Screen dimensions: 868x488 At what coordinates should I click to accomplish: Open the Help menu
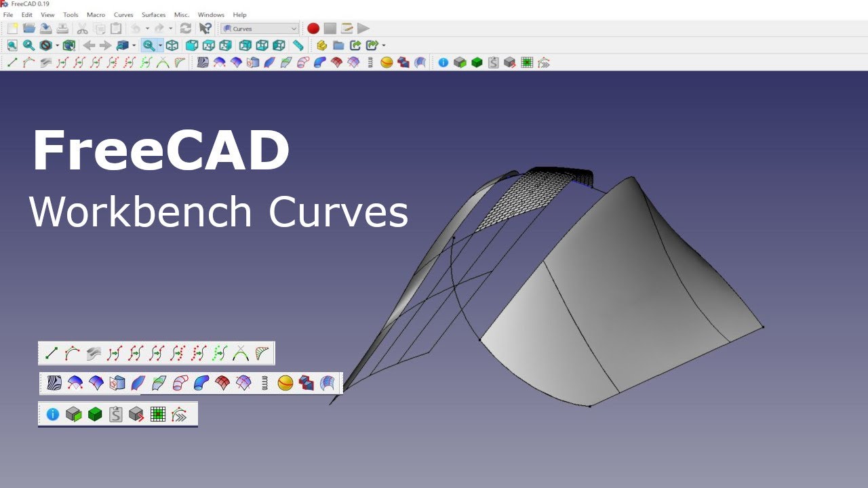coord(239,14)
